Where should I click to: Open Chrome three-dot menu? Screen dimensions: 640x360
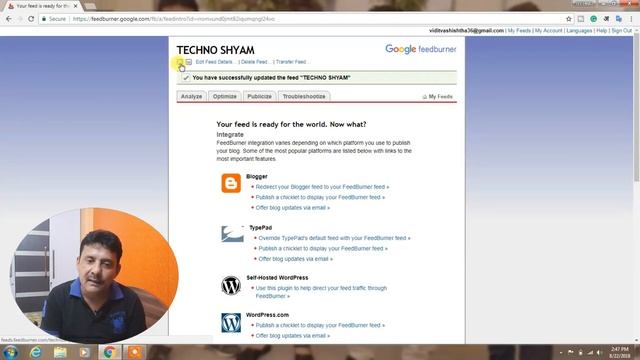631,19
